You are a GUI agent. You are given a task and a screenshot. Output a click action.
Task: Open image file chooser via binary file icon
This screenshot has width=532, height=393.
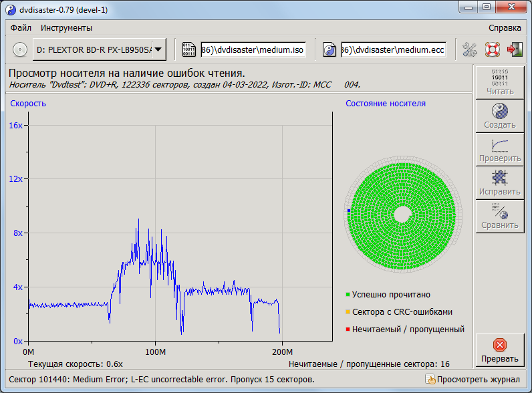tap(190, 49)
